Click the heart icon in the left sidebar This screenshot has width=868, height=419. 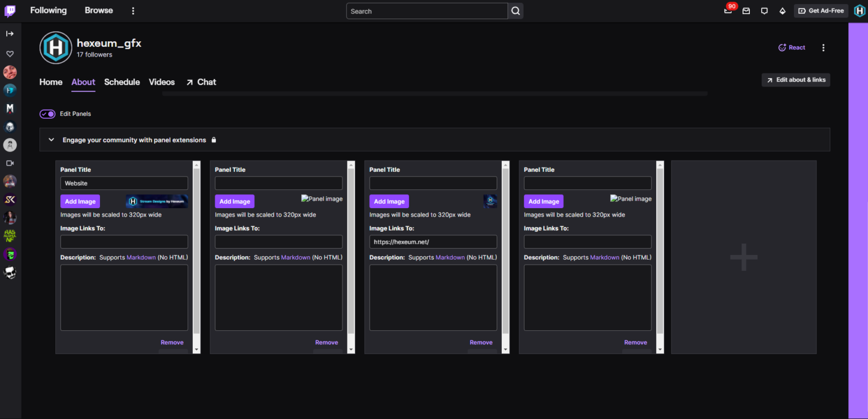click(10, 54)
